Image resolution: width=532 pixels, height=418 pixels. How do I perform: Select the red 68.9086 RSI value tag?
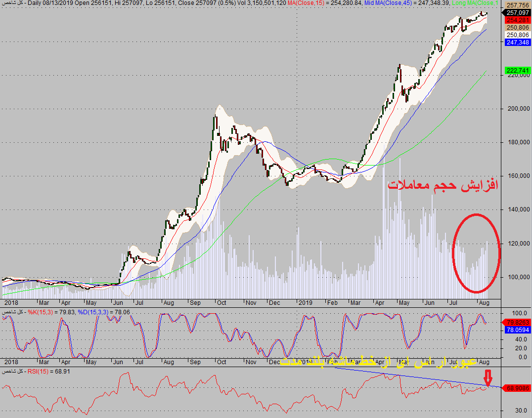click(516, 388)
